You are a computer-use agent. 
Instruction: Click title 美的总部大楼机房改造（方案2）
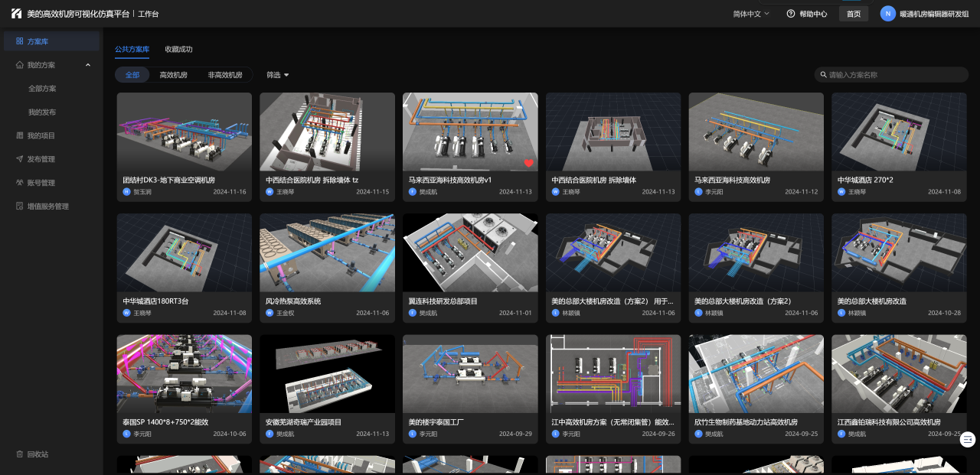click(x=743, y=301)
